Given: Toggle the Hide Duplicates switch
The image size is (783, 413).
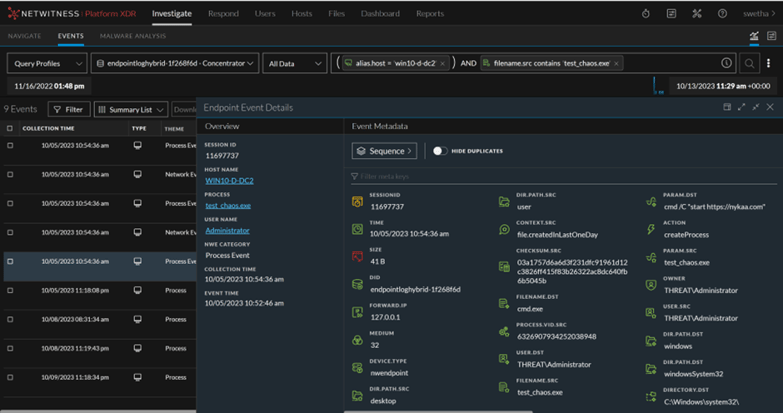Looking at the screenshot, I should pyautogui.click(x=439, y=151).
